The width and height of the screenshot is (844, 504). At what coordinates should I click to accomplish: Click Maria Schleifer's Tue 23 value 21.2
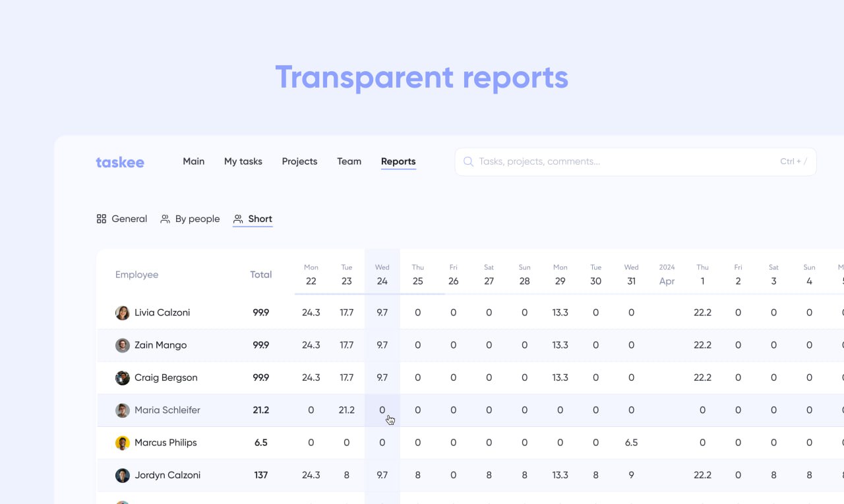(x=347, y=410)
